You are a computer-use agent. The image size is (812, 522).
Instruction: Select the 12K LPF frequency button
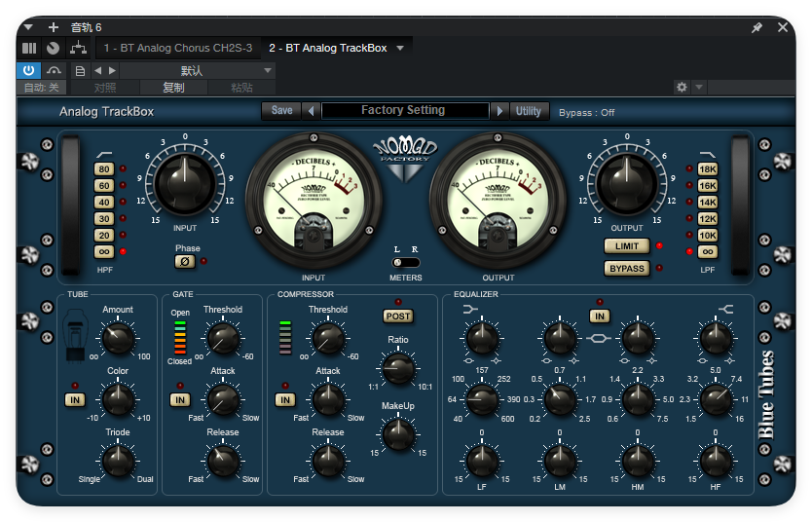(708, 218)
